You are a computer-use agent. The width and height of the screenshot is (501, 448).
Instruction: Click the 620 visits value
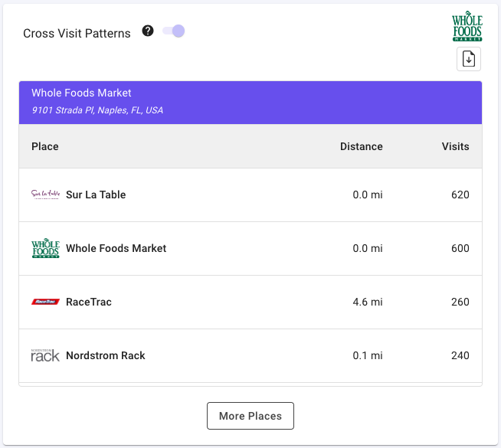(x=460, y=195)
